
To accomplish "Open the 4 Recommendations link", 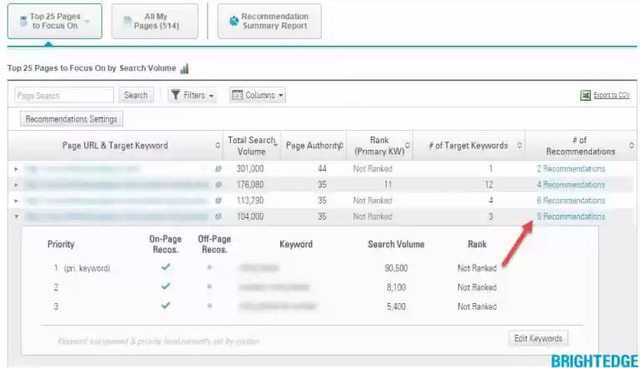I will [571, 185].
